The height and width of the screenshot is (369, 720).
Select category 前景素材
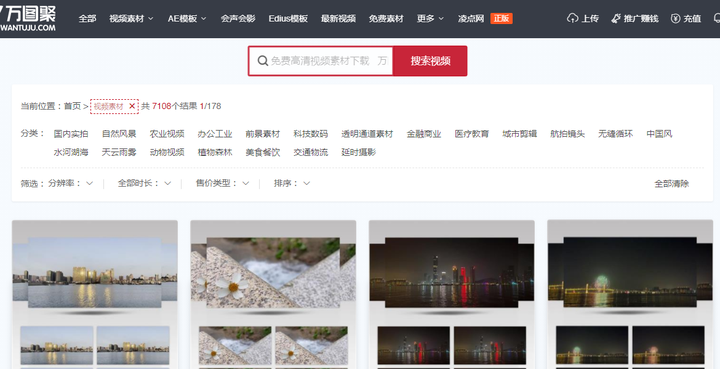click(263, 134)
